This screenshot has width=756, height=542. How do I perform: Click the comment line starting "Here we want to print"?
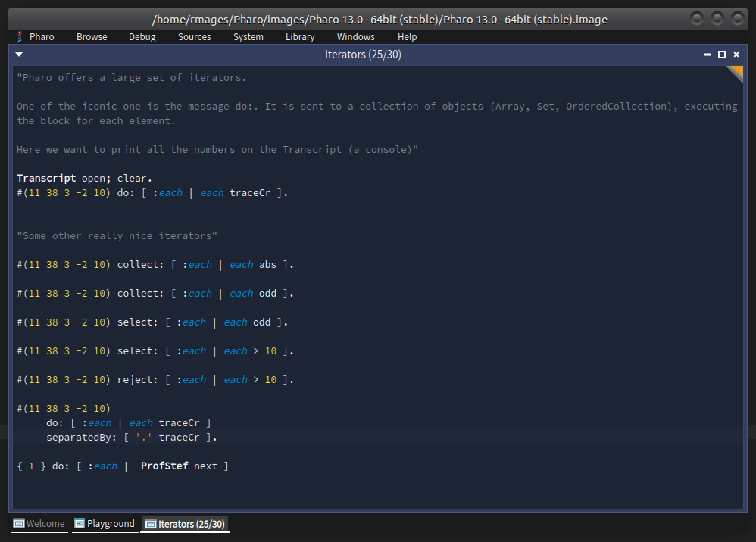click(217, 150)
